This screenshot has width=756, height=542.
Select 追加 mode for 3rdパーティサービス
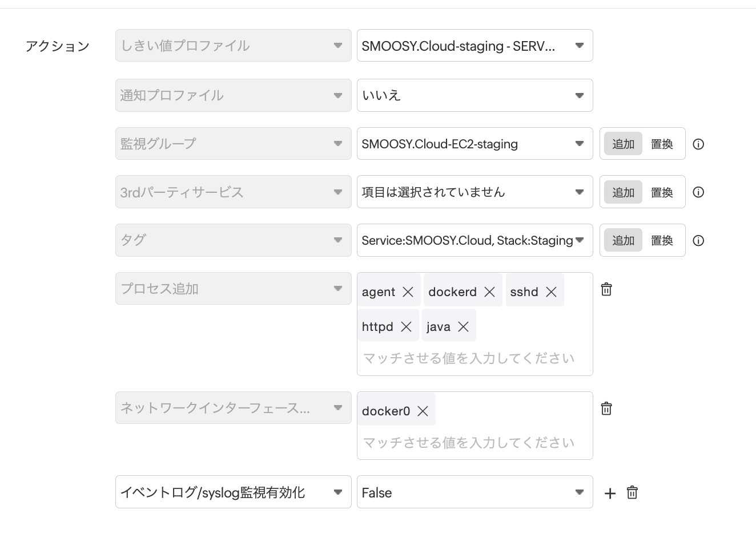624,192
